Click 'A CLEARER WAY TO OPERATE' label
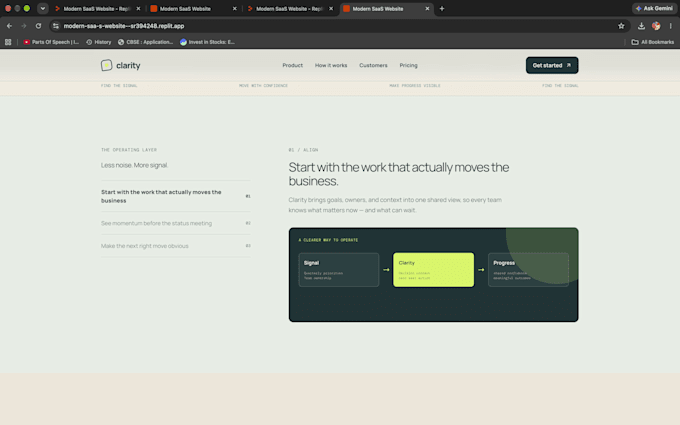The height and width of the screenshot is (425, 680). [328, 240]
